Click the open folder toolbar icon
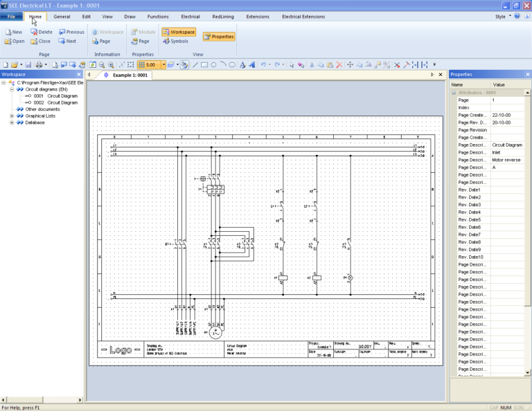 point(15,65)
